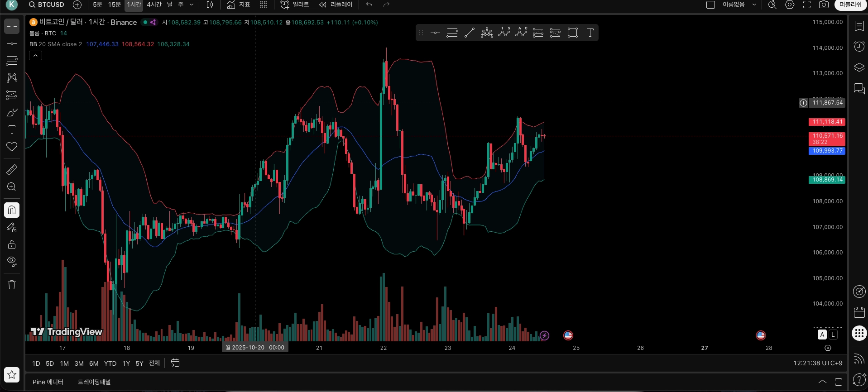The image size is (868, 392).
Task: Open favorites star toolbar icon
Action: point(12,374)
